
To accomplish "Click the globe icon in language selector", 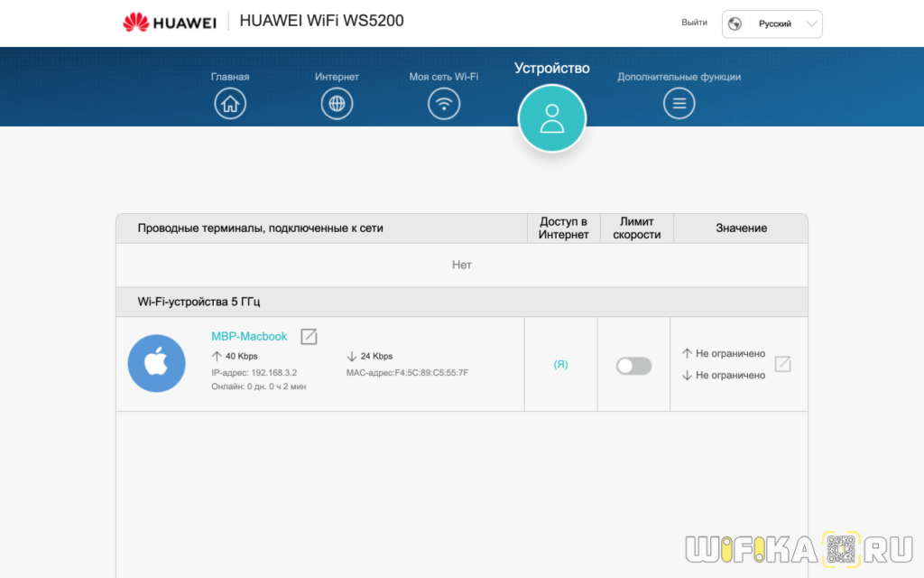I will (x=735, y=24).
